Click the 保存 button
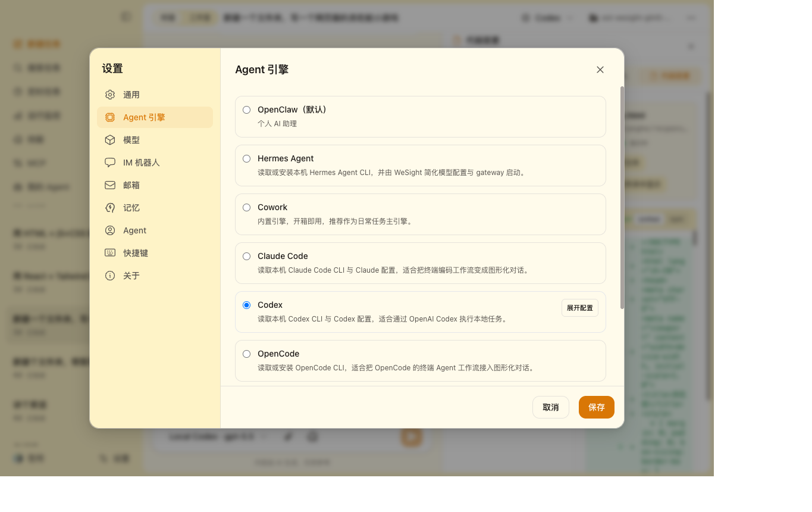This screenshot has width=812, height=512. coord(597,407)
